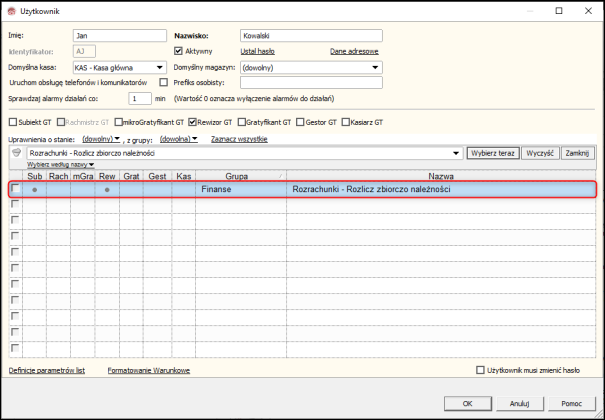Viewport: 605px width, 420px height.
Task: Select the Finanse cell in the Grupa column
Action: tap(241, 189)
